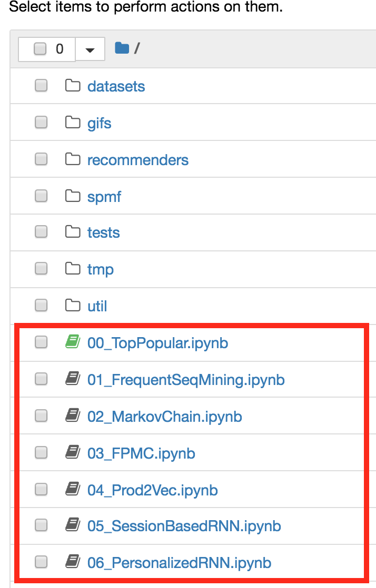Open the gifs folder link
Viewport: 376px width, 588px height.
[99, 124]
